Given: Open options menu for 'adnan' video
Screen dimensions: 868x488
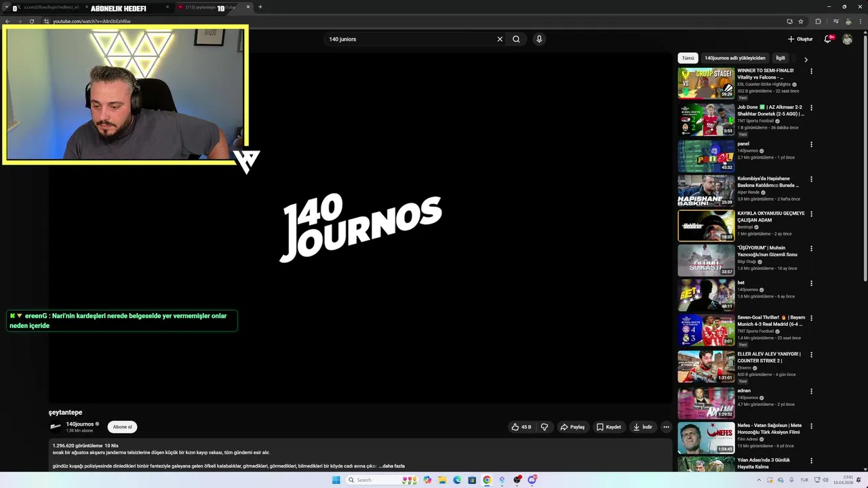Looking at the screenshot, I should (811, 391).
